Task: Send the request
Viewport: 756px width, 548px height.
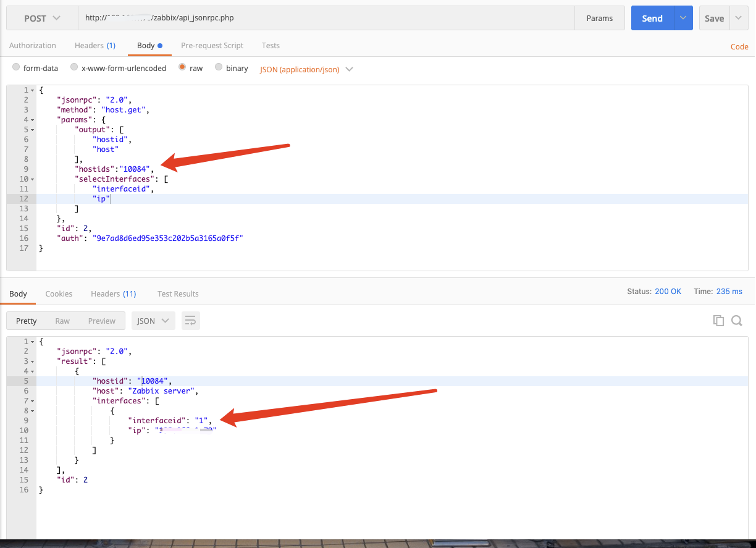Action: [x=652, y=19]
